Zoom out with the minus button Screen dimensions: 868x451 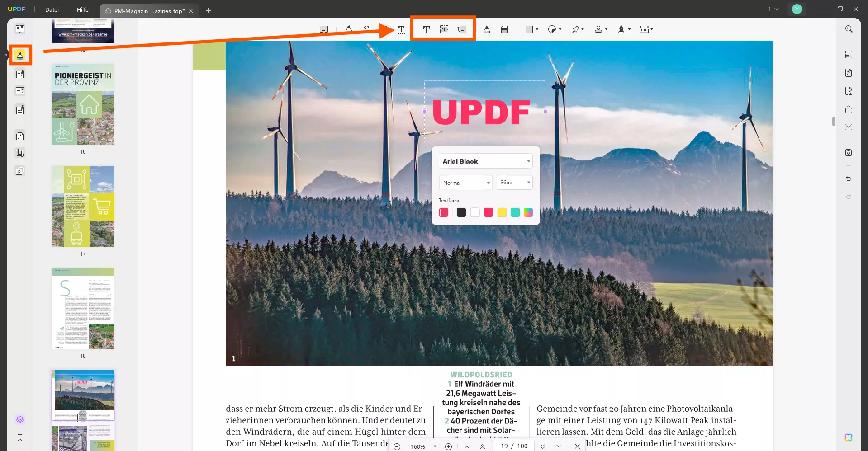point(397,446)
